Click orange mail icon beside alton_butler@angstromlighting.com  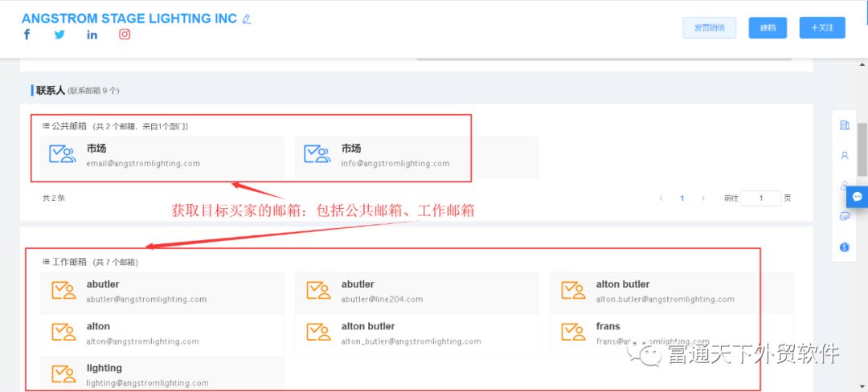coord(318,332)
